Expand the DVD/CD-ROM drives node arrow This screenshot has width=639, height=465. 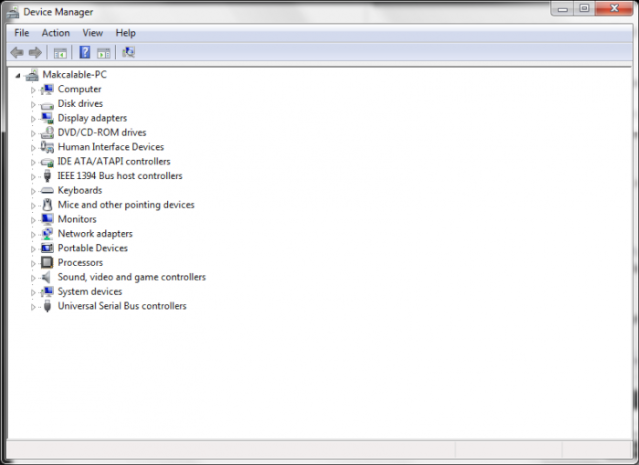click(33, 133)
